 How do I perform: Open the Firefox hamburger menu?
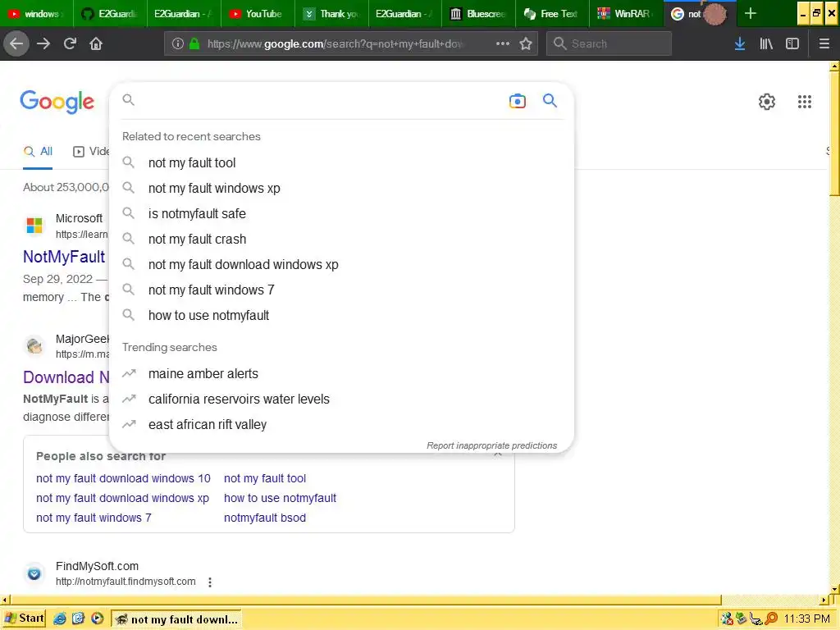click(824, 43)
